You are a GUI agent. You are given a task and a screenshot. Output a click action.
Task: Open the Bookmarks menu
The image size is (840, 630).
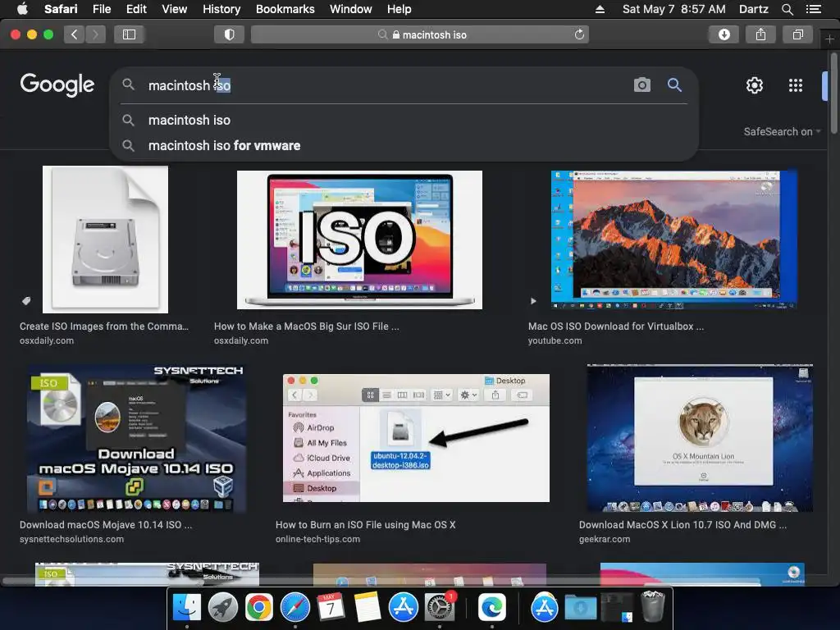[x=285, y=9]
